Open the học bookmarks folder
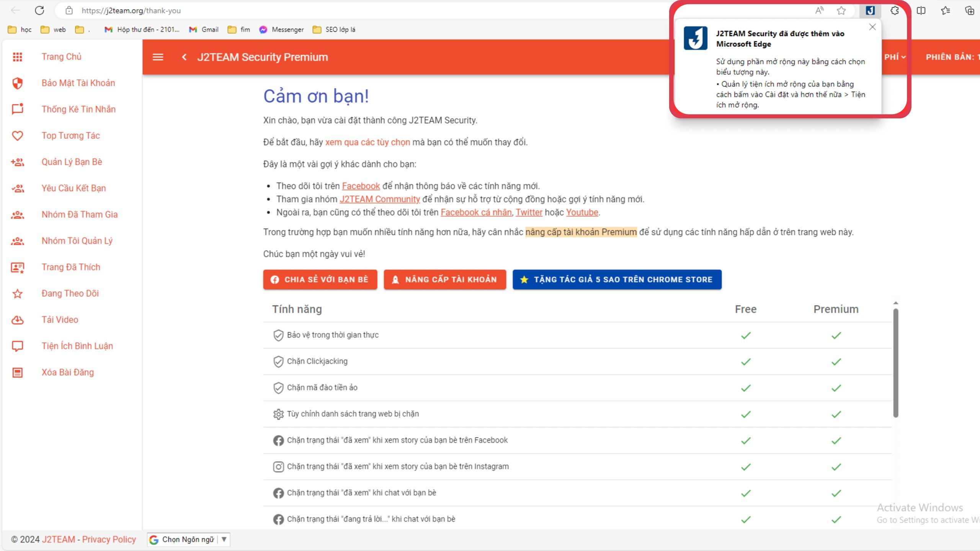 coord(20,29)
